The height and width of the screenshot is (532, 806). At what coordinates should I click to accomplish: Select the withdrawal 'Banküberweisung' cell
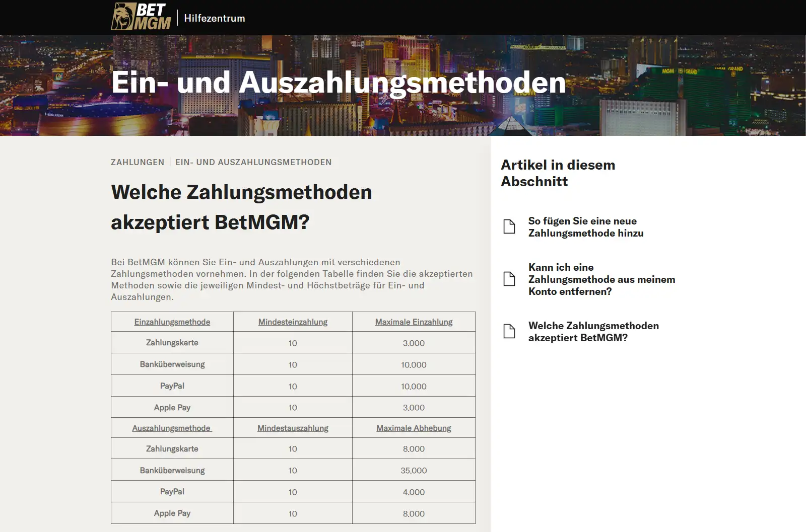click(172, 471)
